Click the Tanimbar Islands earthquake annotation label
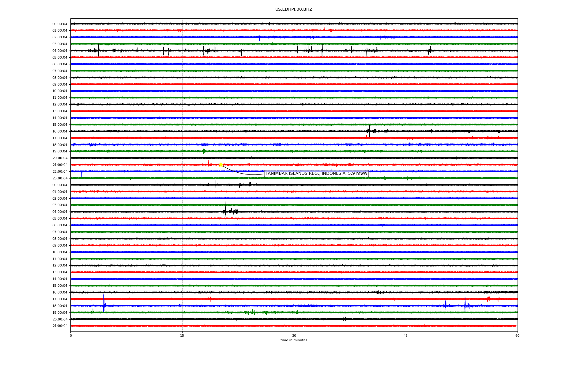This screenshot has width=588, height=368. [316, 174]
